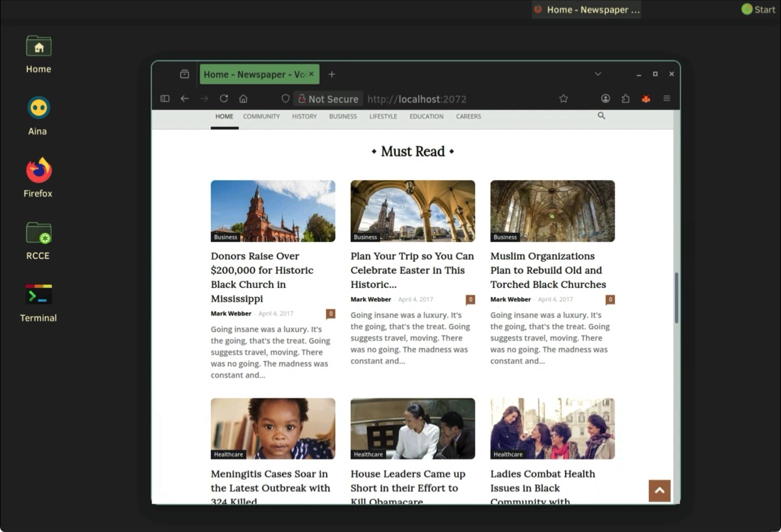Click the page vertical scrollbar thumb

click(x=676, y=298)
